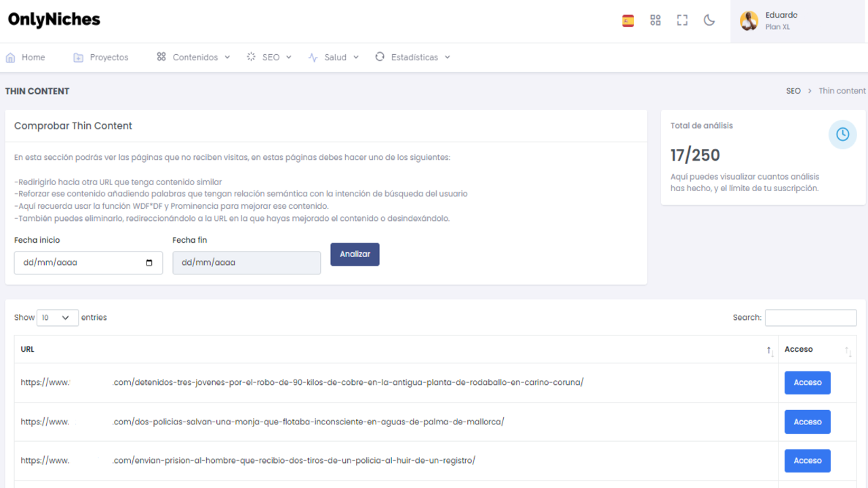Click the URL column header label
The width and height of the screenshot is (868, 488).
coord(27,349)
